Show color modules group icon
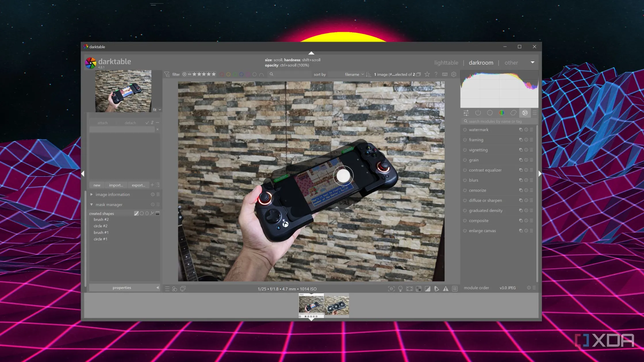 coord(501,113)
